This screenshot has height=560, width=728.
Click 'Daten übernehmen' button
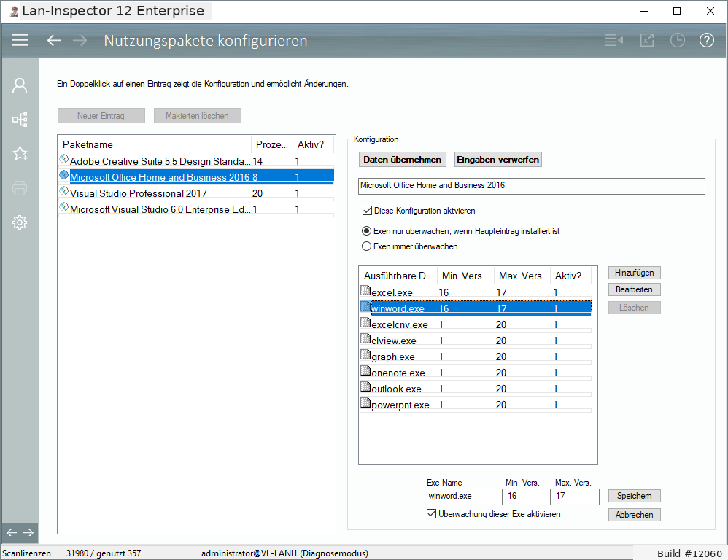click(403, 160)
